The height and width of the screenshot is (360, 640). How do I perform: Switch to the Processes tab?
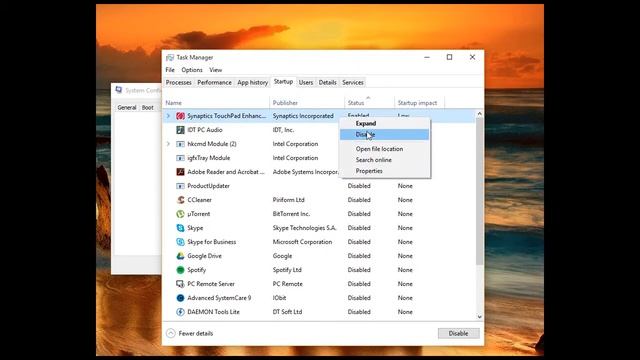178,82
